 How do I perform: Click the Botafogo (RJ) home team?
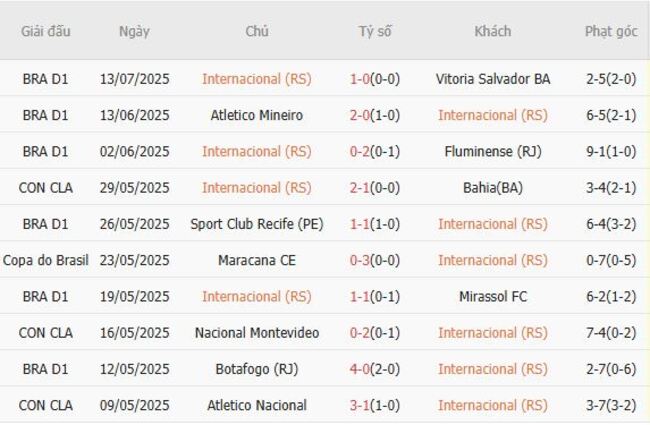click(x=257, y=369)
